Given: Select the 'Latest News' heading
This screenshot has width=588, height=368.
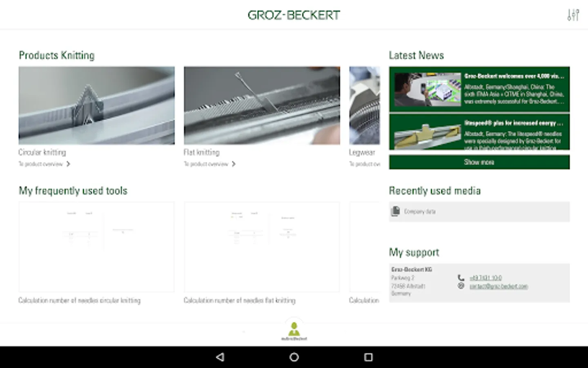Looking at the screenshot, I should [416, 55].
